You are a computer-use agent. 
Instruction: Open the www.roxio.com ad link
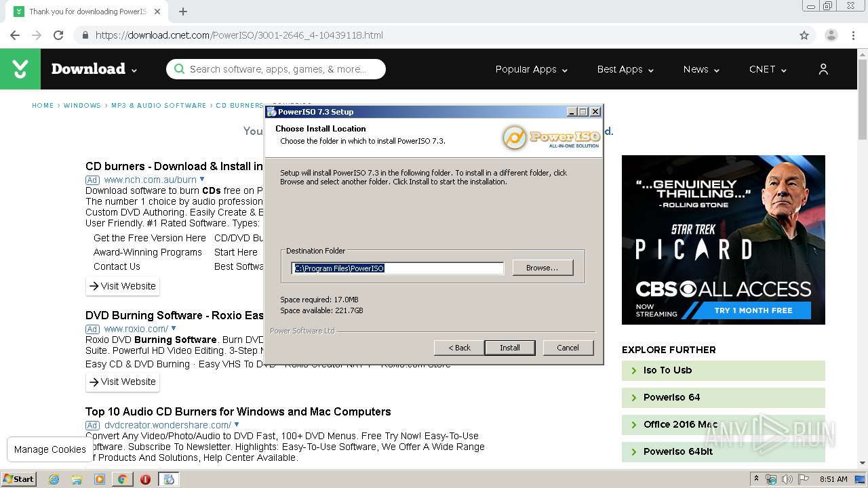pyautogui.click(x=136, y=329)
